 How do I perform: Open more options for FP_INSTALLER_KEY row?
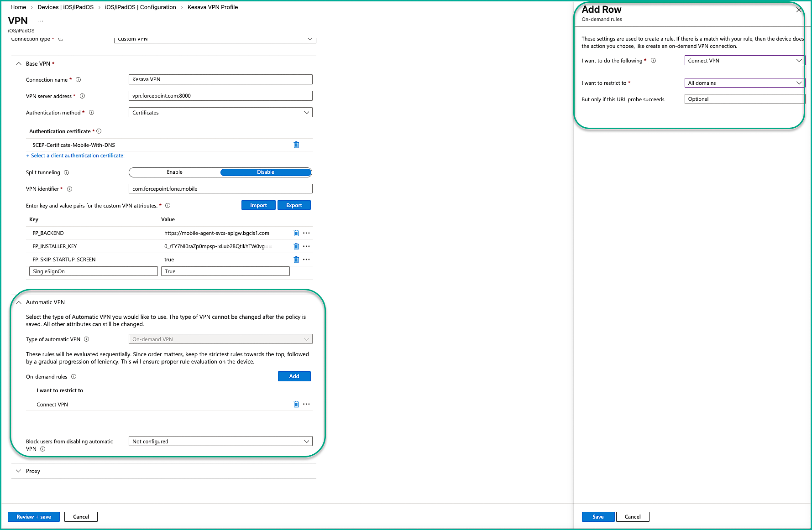point(306,246)
